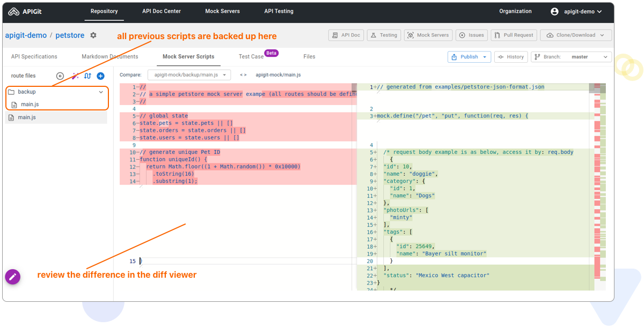Viewport: 644px width, 334px height.
Task: Open the Compare file dropdown apigit-mock/backup/main.js
Action: pyautogui.click(x=189, y=75)
